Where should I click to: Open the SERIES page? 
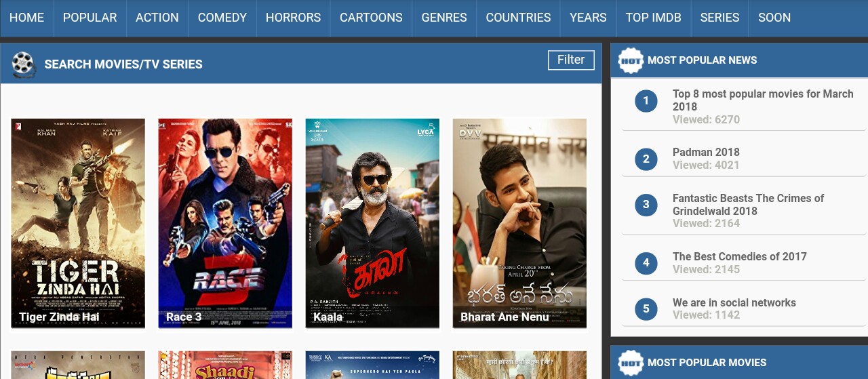pyautogui.click(x=719, y=18)
